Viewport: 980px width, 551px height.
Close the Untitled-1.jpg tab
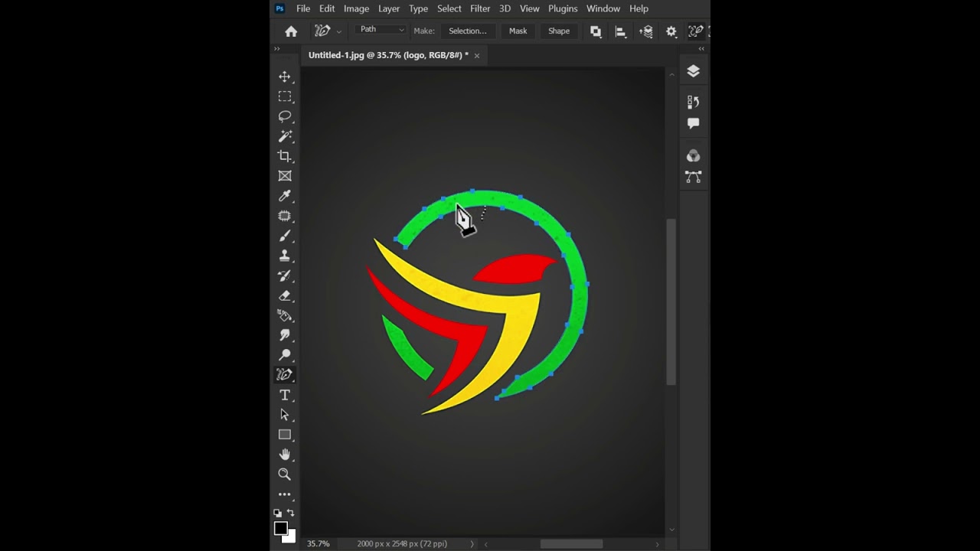[x=476, y=55]
